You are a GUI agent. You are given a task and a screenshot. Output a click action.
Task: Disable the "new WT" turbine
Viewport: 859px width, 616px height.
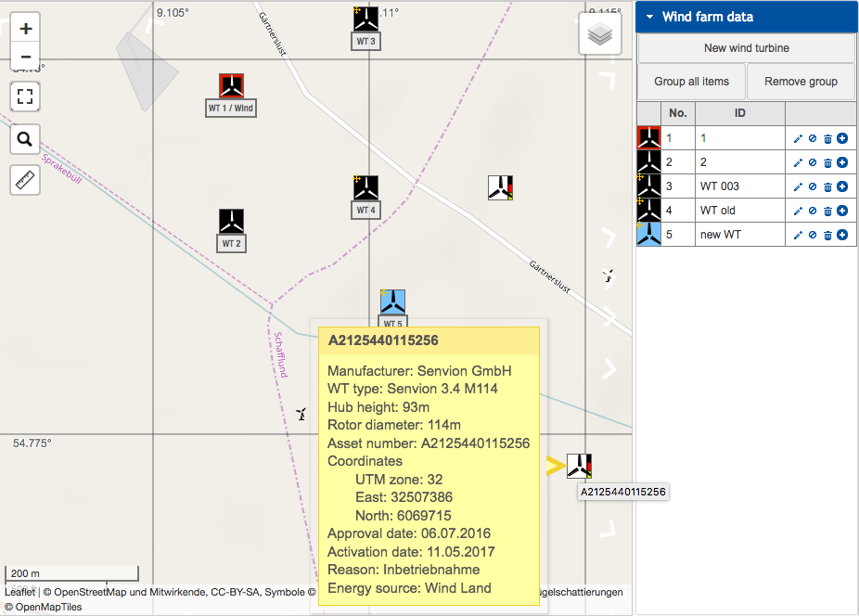coord(813,235)
